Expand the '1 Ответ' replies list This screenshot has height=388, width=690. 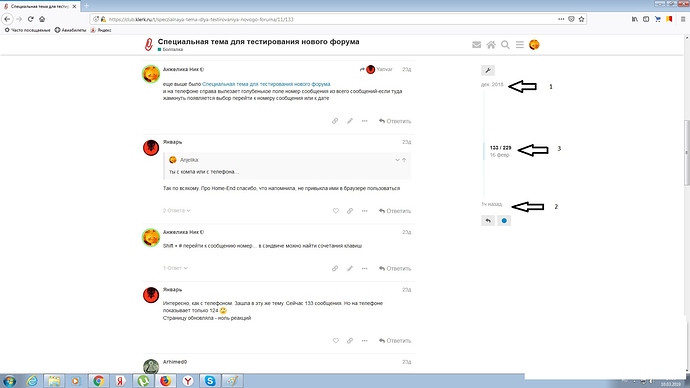175,268
